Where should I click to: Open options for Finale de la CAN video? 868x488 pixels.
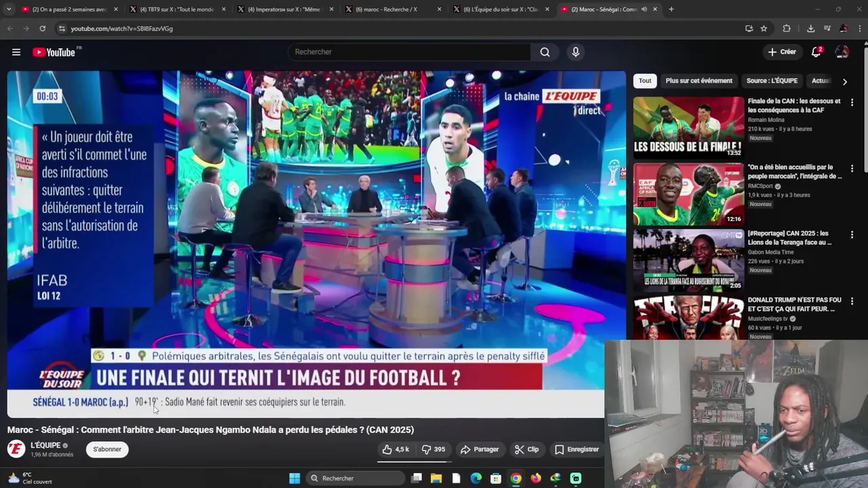pos(852,102)
